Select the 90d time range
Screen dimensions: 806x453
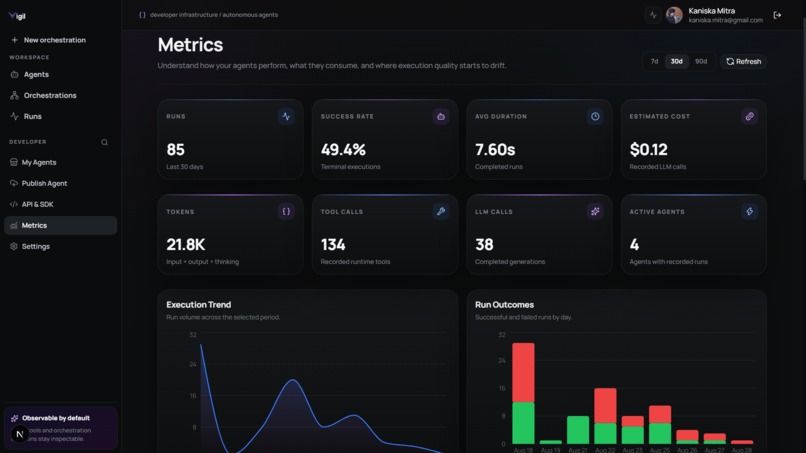tap(701, 61)
